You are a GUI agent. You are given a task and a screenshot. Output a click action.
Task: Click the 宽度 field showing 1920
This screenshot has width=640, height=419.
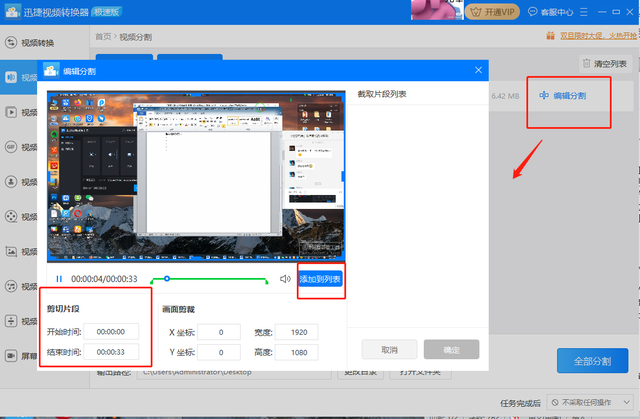[297, 332]
